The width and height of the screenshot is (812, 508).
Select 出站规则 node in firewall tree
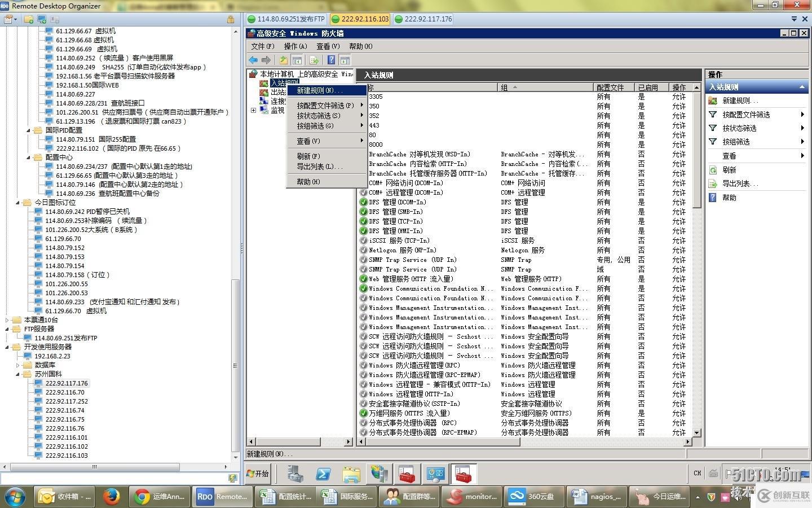click(x=278, y=92)
